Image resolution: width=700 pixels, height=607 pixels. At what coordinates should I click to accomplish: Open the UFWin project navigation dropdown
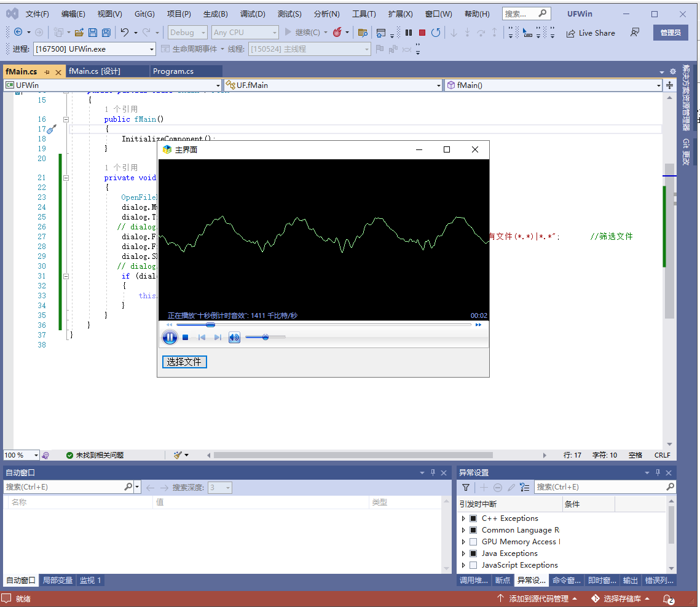pos(113,85)
